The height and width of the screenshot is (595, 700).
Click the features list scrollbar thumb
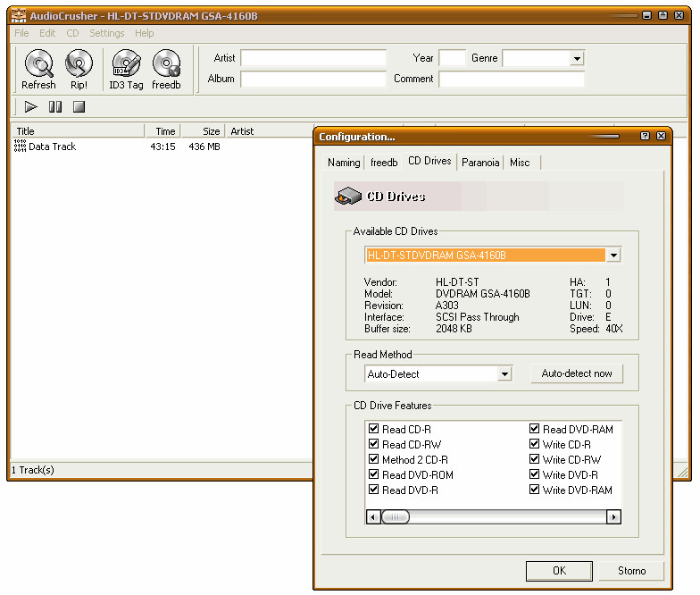395,517
